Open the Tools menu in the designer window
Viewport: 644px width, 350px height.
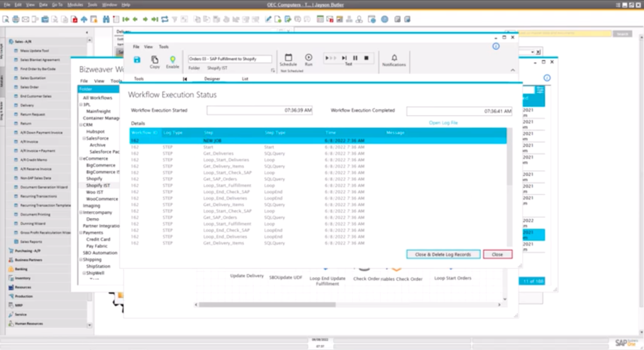(x=164, y=46)
